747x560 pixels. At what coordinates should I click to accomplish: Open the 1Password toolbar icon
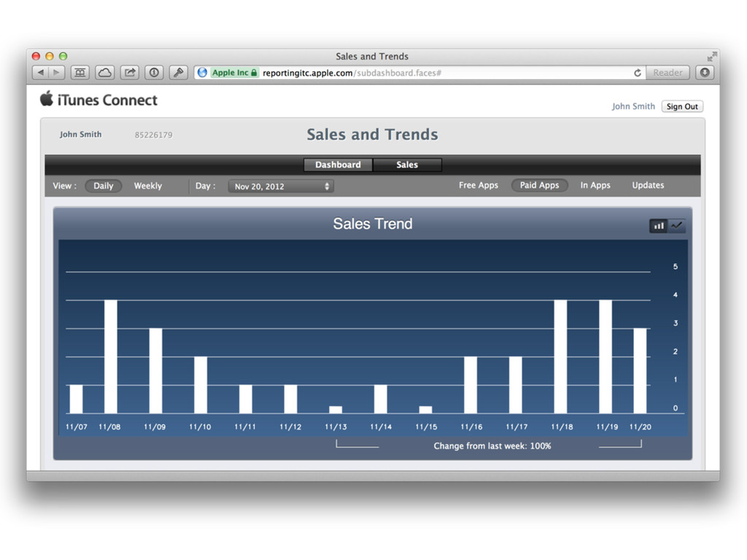pos(154,72)
